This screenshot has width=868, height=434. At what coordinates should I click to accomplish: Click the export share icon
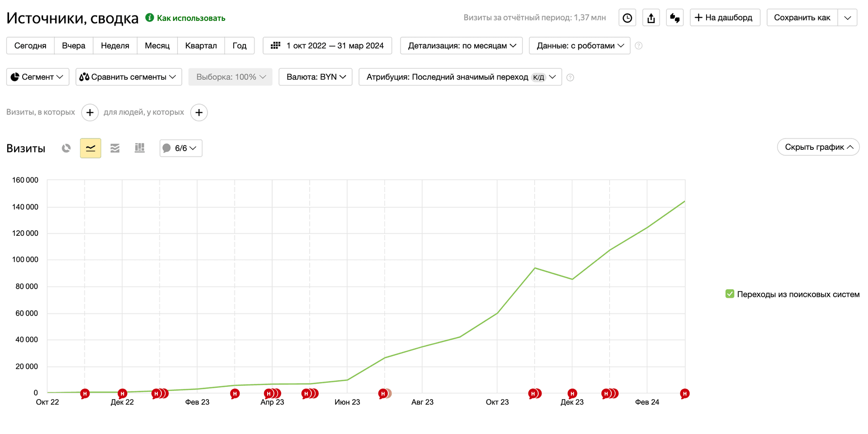[651, 18]
